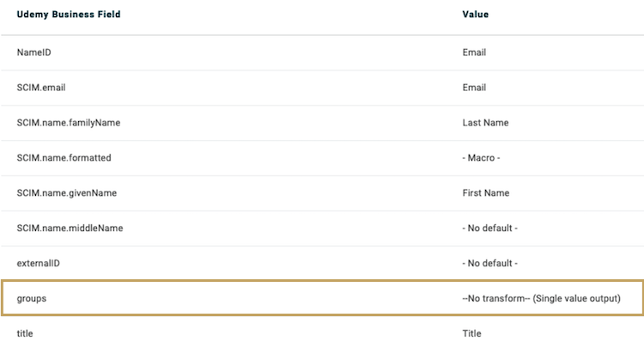644x354 pixels.
Task: Select the Email value for NameID
Action: pos(474,52)
